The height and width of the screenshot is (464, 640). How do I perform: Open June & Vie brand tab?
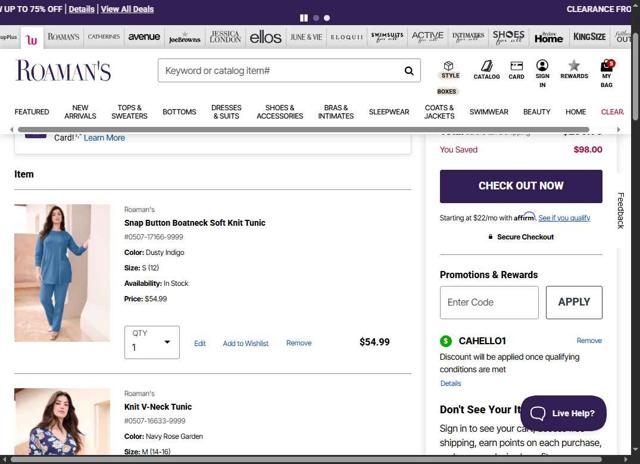306,37
